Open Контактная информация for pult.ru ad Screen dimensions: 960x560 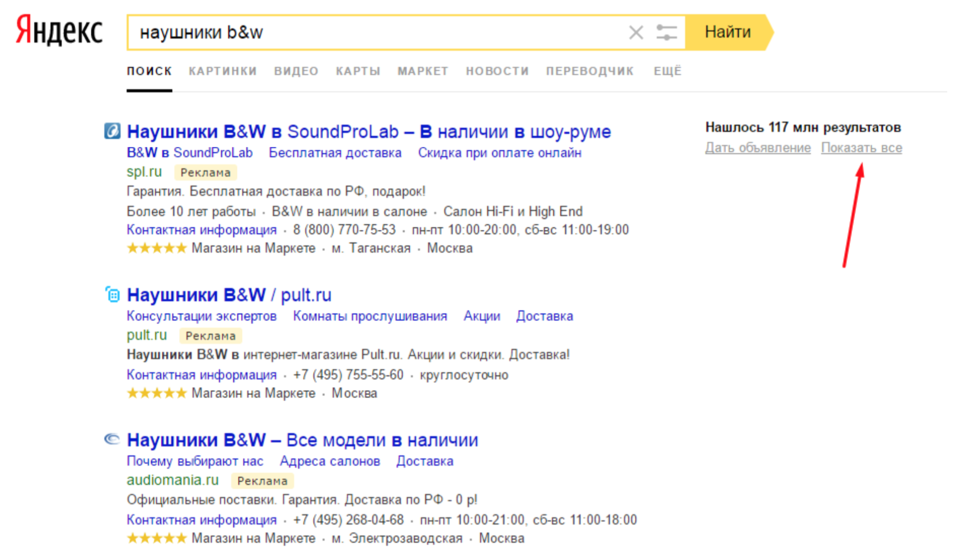coord(201,375)
